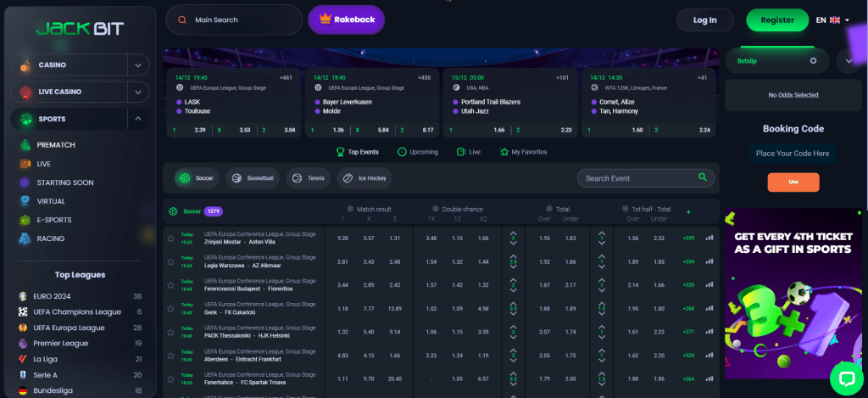The height and width of the screenshot is (398, 868).
Task: Decrease Total line for Legia Warszawa row
Action: pos(513,266)
